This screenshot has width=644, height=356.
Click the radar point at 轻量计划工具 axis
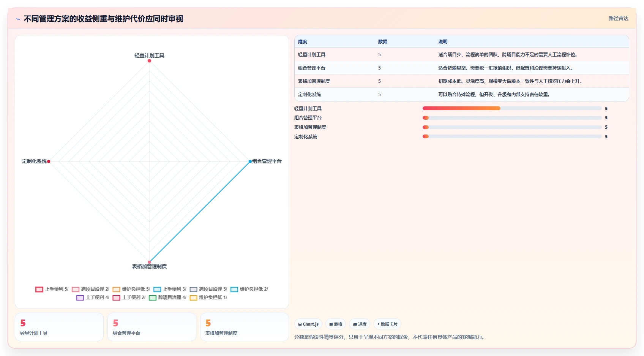point(150,61)
